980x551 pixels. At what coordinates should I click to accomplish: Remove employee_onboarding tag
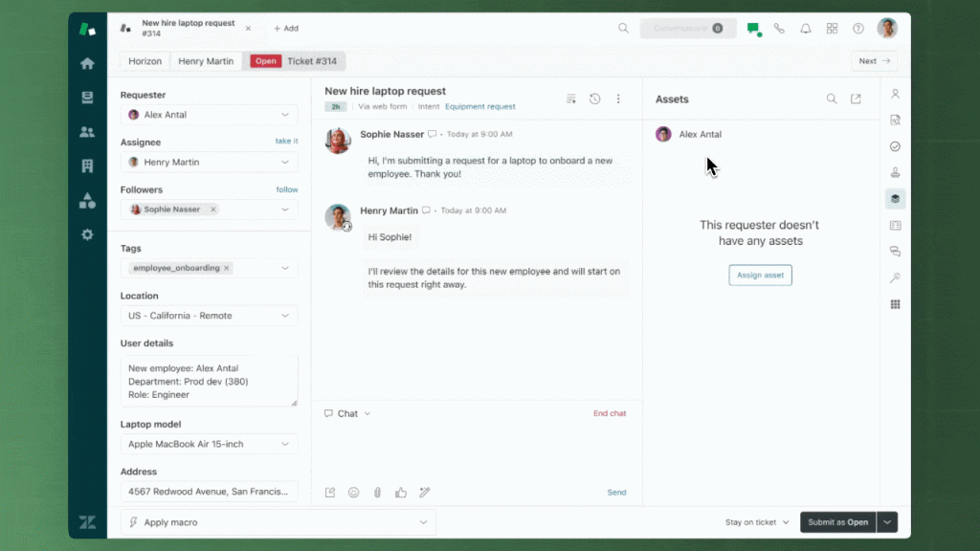pos(227,268)
